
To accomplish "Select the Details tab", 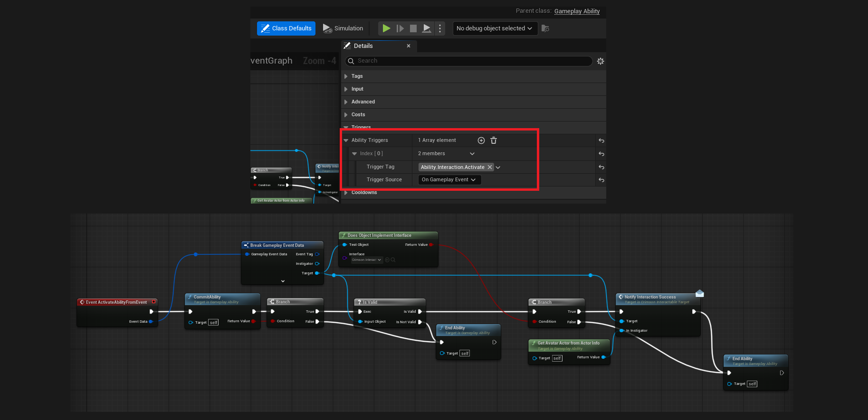I will [x=363, y=46].
